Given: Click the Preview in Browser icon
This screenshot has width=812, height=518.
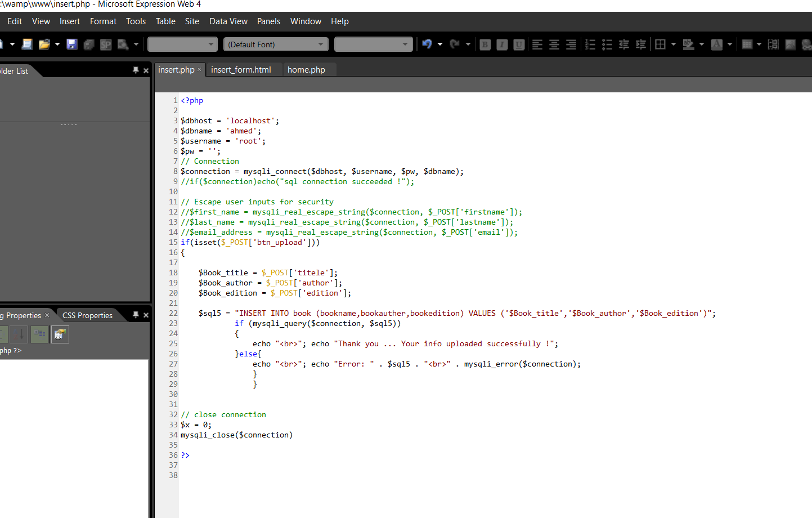Looking at the screenshot, I should pyautogui.click(x=123, y=44).
